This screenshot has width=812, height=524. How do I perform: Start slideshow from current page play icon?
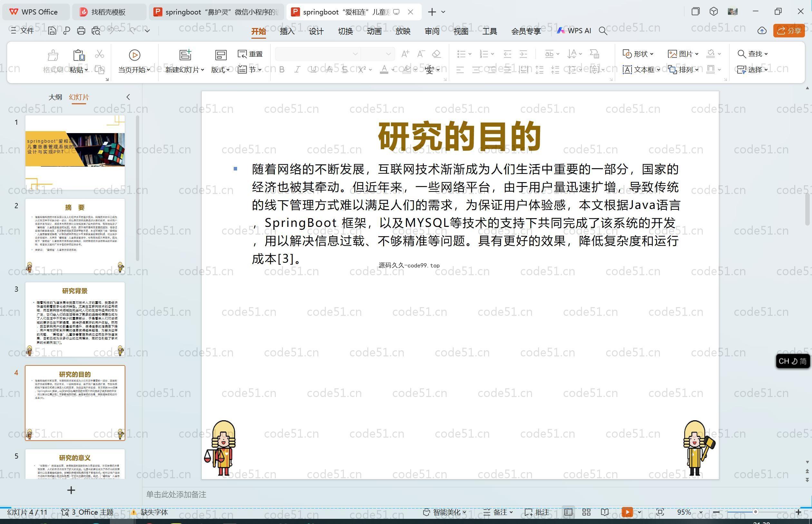click(x=134, y=55)
